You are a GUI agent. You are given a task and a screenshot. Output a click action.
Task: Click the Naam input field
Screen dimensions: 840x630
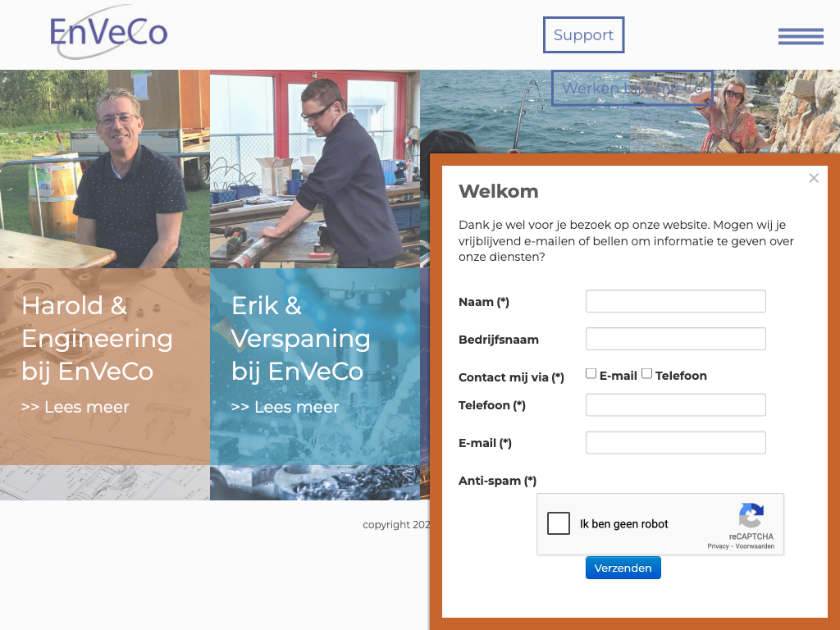[676, 301]
